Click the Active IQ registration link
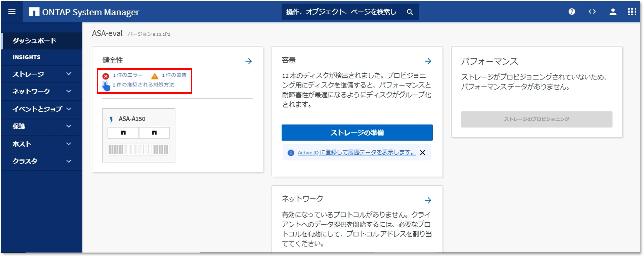The width and height of the screenshot is (644, 257). click(357, 152)
